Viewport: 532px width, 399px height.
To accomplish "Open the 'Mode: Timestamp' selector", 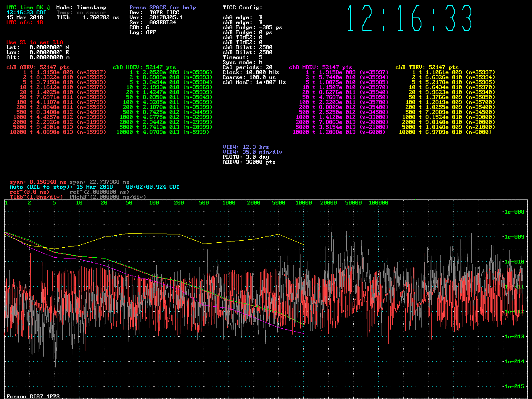I will [x=81, y=7].
